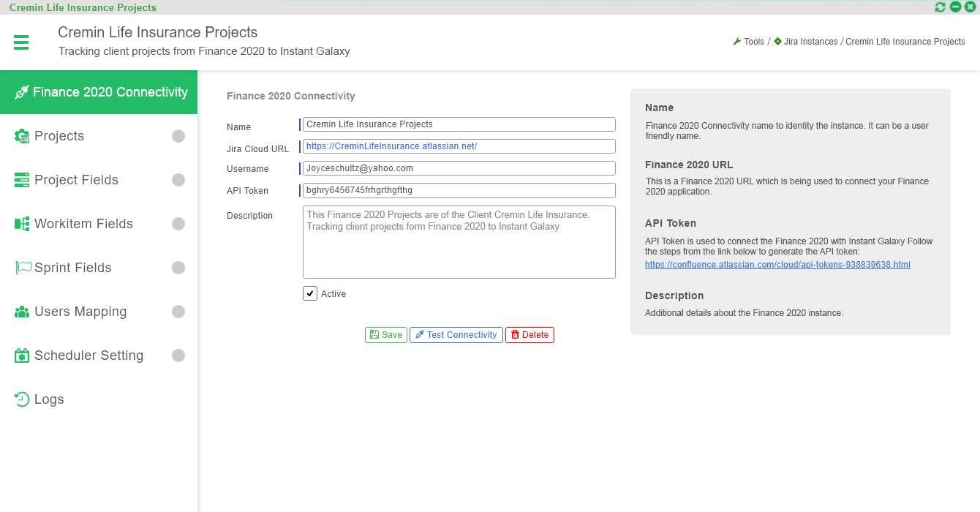Click the diamond icon beside Jira Instances

pyautogui.click(x=777, y=42)
